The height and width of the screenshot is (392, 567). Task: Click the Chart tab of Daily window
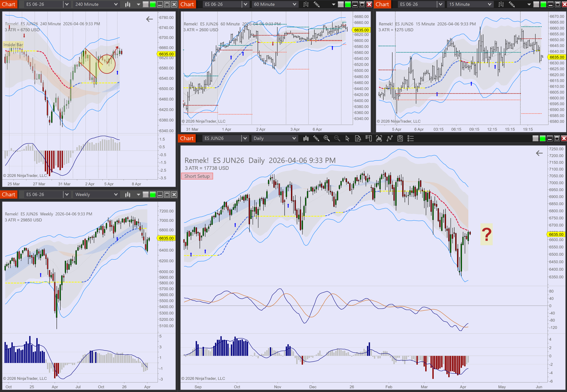pyautogui.click(x=187, y=139)
